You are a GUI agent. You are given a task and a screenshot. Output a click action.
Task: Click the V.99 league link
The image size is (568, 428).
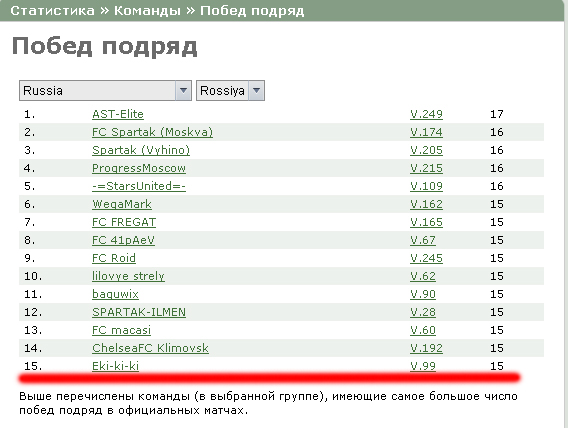pos(423,366)
